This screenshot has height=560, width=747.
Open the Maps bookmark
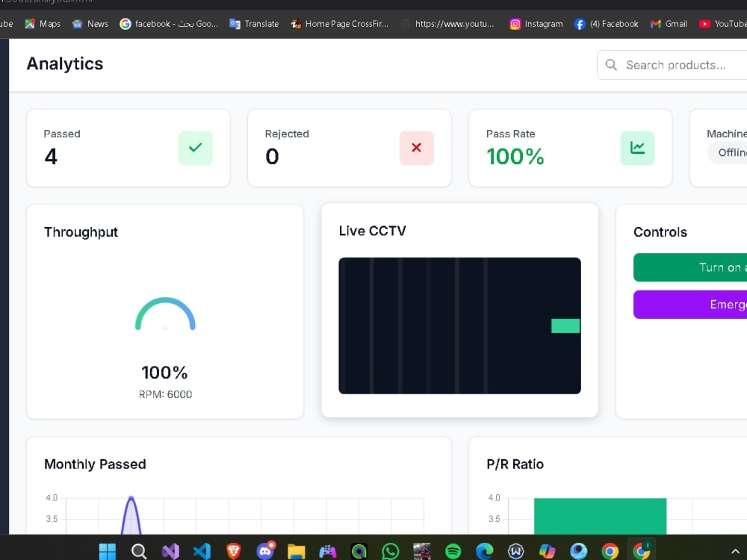tap(43, 24)
